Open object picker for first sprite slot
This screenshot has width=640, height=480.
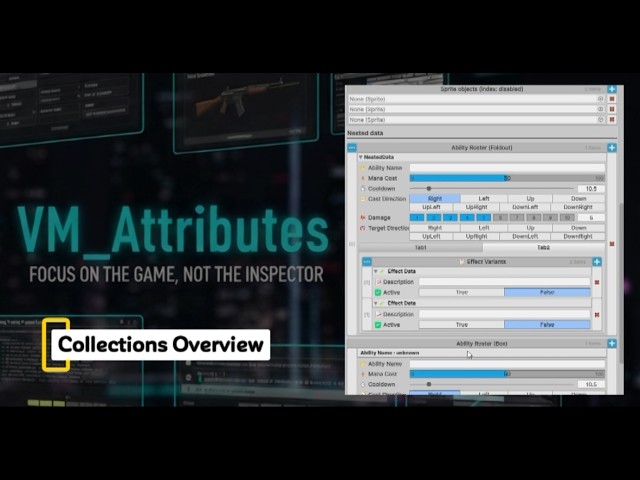click(600, 99)
